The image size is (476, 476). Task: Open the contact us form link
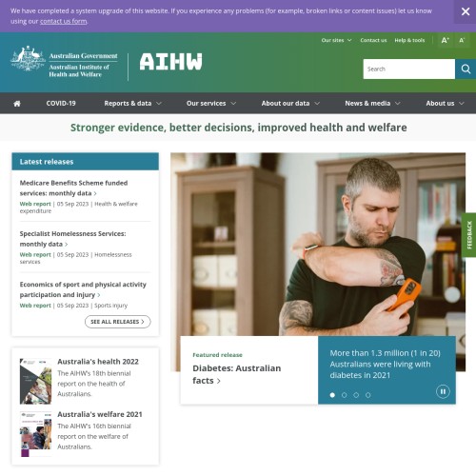[x=63, y=21]
